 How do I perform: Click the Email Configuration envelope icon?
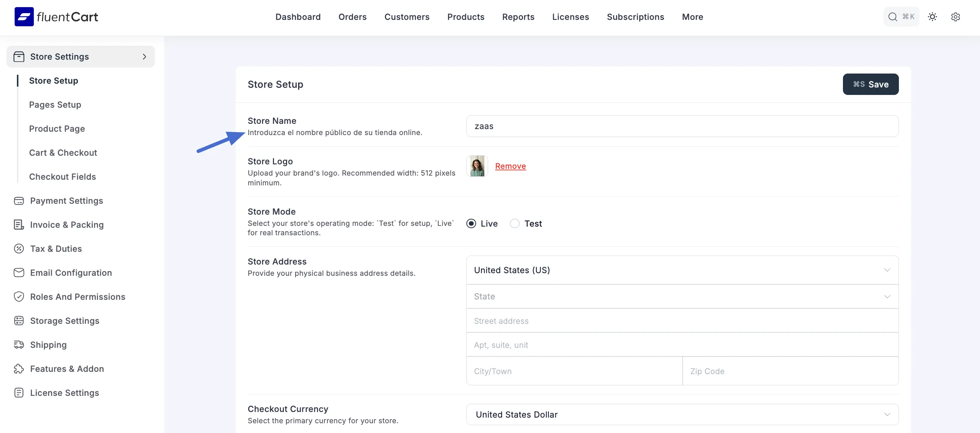click(19, 272)
